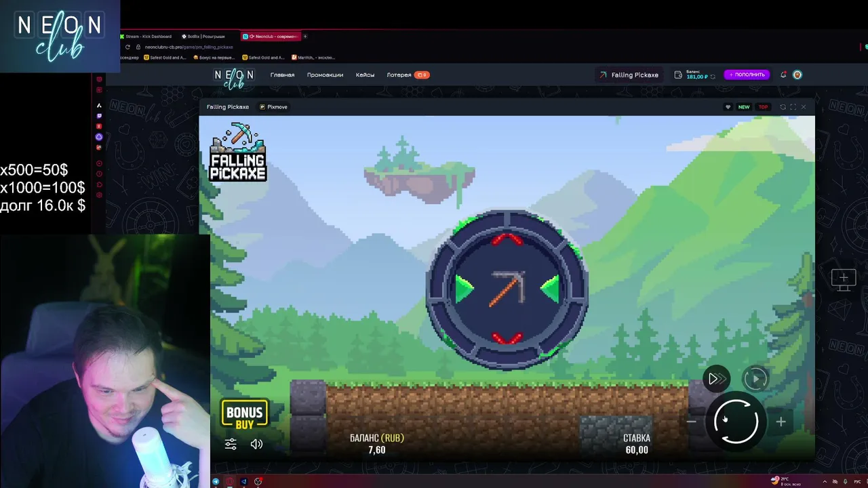
Task: Add game to favorites with heart icon
Action: (x=728, y=107)
